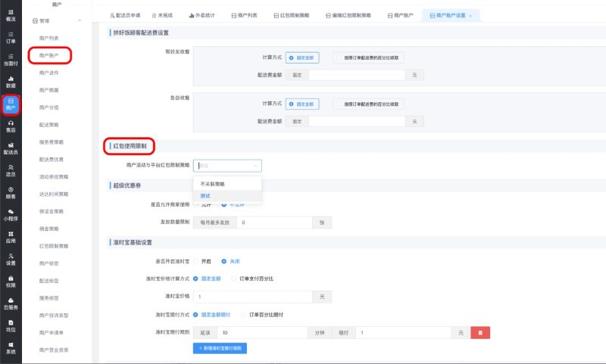606x364 pixels.
Task: Focus 帮好友收餐 配送费金额 input field
Action: (x=357, y=75)
